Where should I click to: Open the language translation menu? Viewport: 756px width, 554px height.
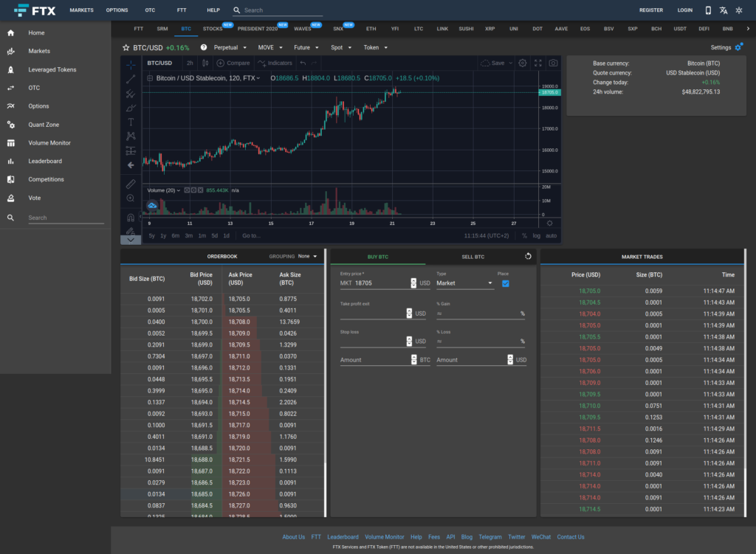click(724, 10)
